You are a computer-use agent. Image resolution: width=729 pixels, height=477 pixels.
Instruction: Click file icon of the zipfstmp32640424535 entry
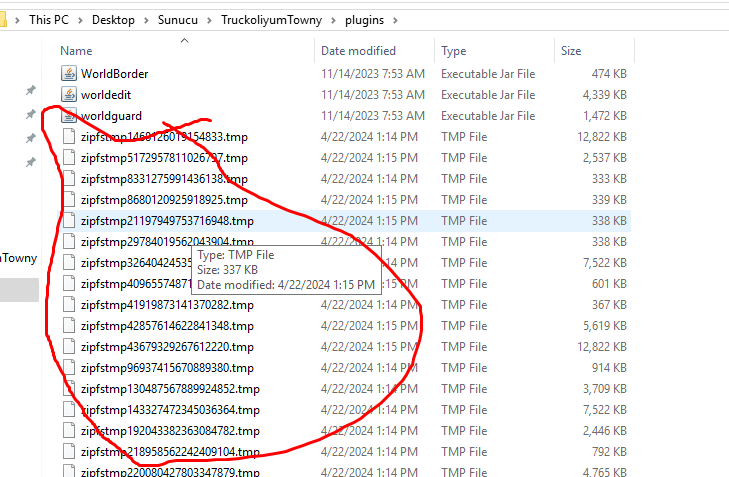click(x=69, y=263)
